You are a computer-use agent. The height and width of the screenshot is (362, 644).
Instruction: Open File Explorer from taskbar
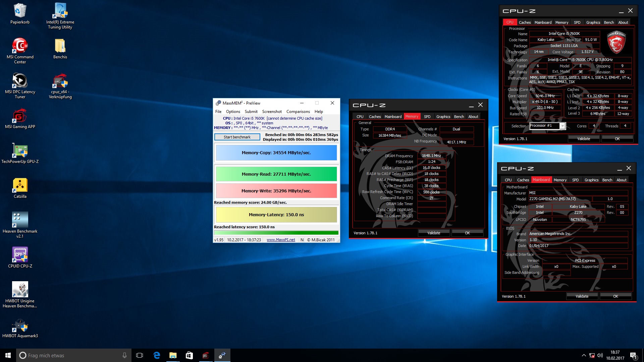173,355
